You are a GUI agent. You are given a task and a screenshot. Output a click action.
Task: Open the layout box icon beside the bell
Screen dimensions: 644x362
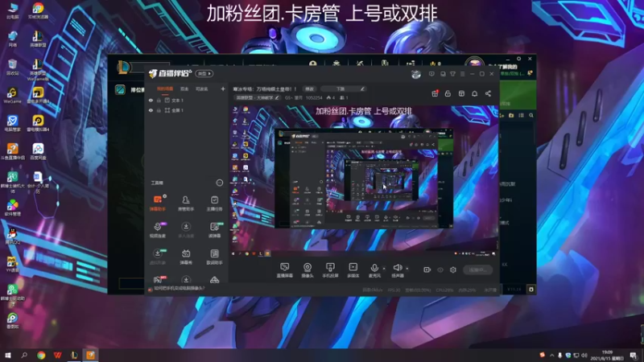[x=461, y=93]
